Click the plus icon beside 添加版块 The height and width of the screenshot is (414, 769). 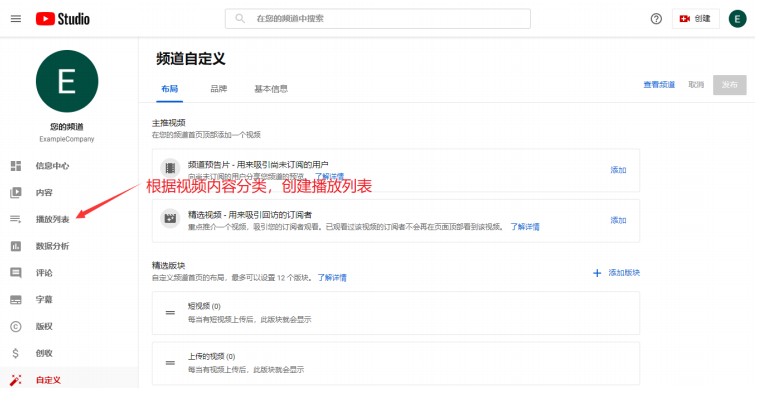pos(597,273)
